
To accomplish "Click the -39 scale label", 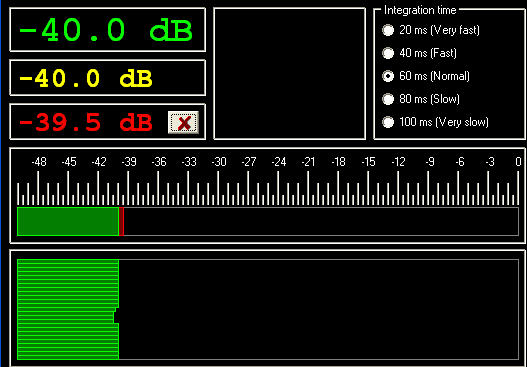I will [129, 162].
